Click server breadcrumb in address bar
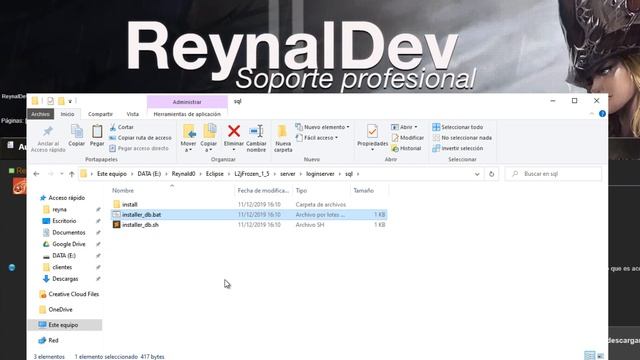Image resolution: width=640 pixels, height=360 pixels. pos(287,174)
